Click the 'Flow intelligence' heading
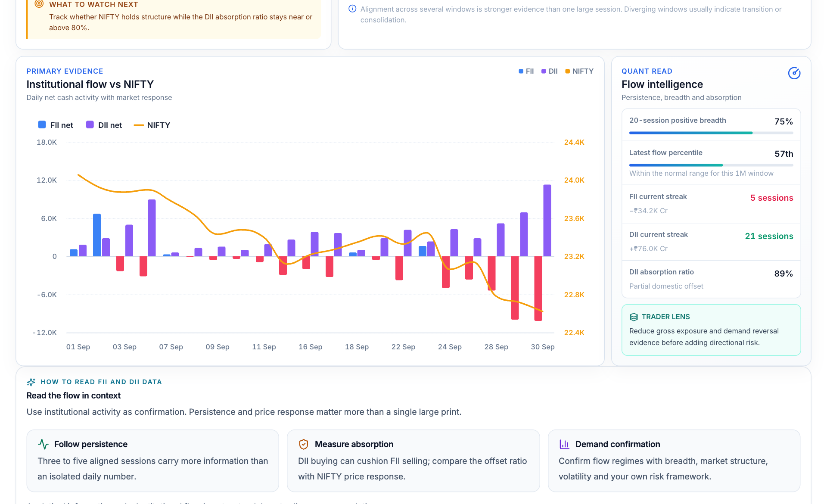Screen dimensions: 827x504 [x=662, y=84]
